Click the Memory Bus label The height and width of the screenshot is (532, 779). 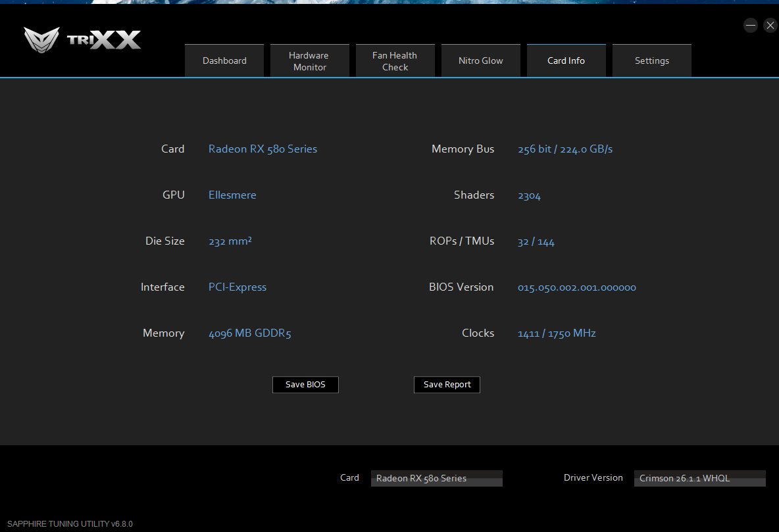463,149
